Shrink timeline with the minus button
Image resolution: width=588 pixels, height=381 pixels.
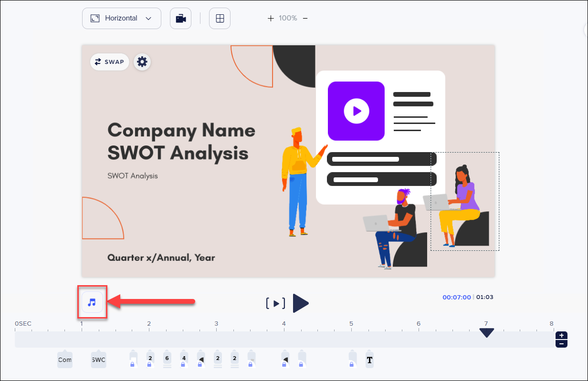coord(562,343)
